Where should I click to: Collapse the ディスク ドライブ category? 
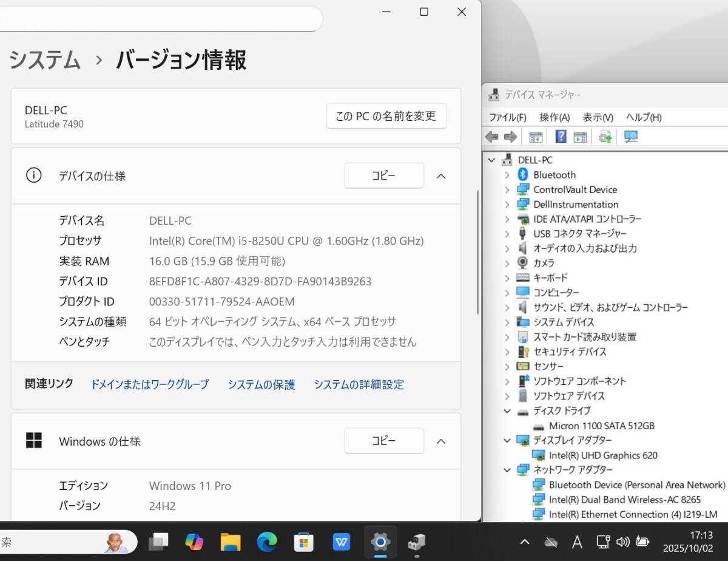click(508, 410)
